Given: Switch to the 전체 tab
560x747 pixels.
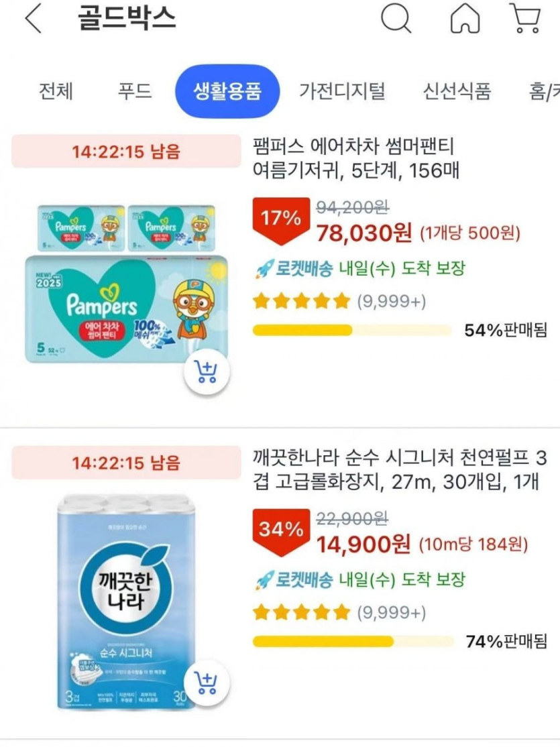Looking at the screenshot, I should (56, 91).
